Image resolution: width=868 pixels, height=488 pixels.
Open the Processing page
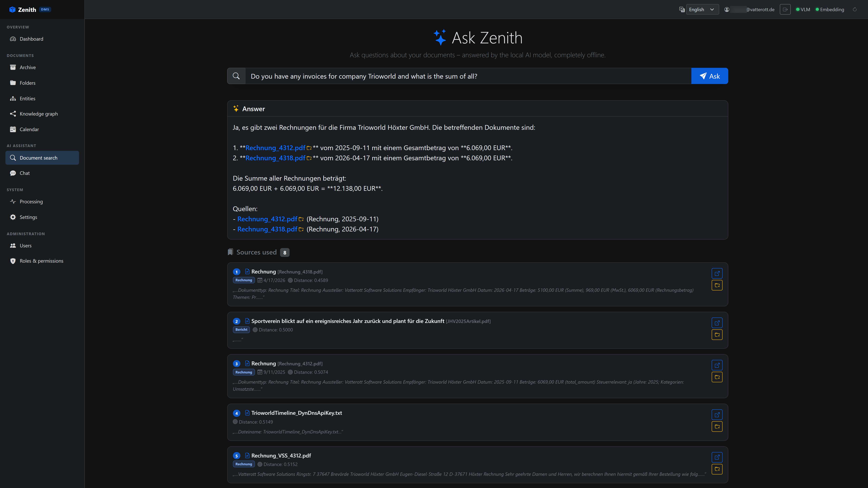[x=42, y=201]
